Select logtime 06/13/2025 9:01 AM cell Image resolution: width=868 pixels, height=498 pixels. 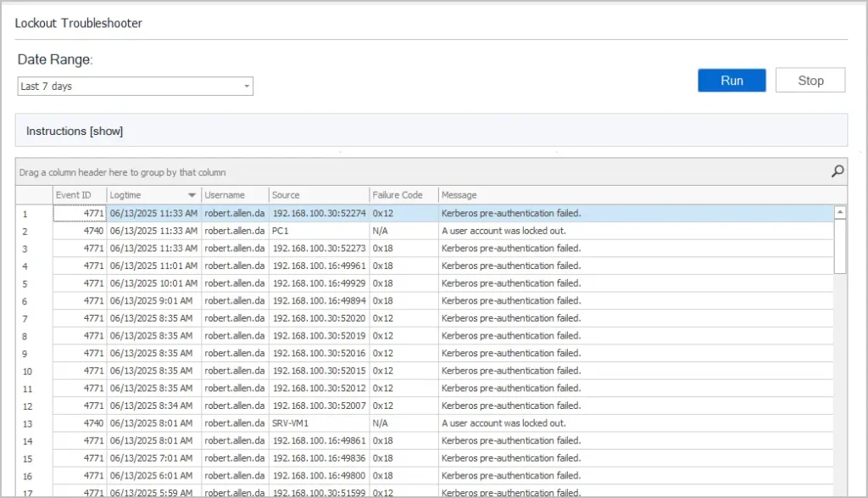pyautogui.click(x=154, y=301)
